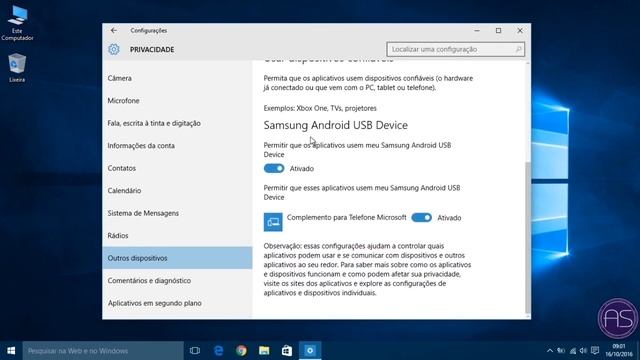The image size is (640, 360).
Task: Minimize the Configurações window
Action: pos(477,30)
